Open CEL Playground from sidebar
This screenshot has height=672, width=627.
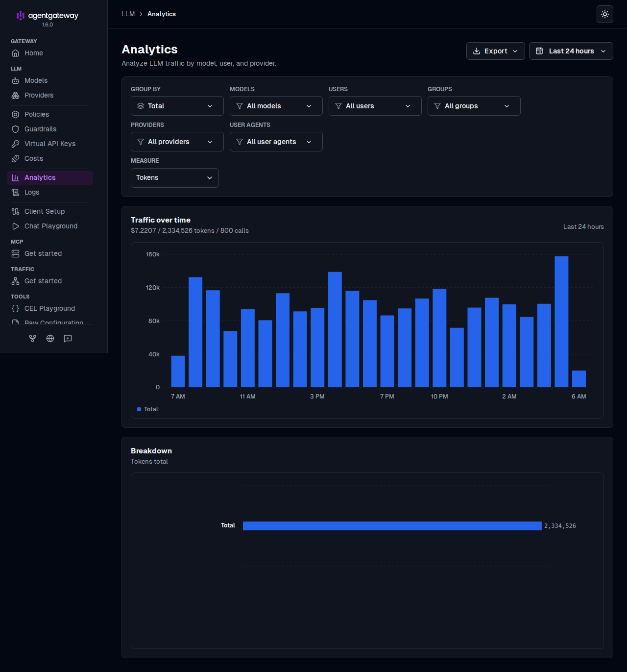point(50,308)
